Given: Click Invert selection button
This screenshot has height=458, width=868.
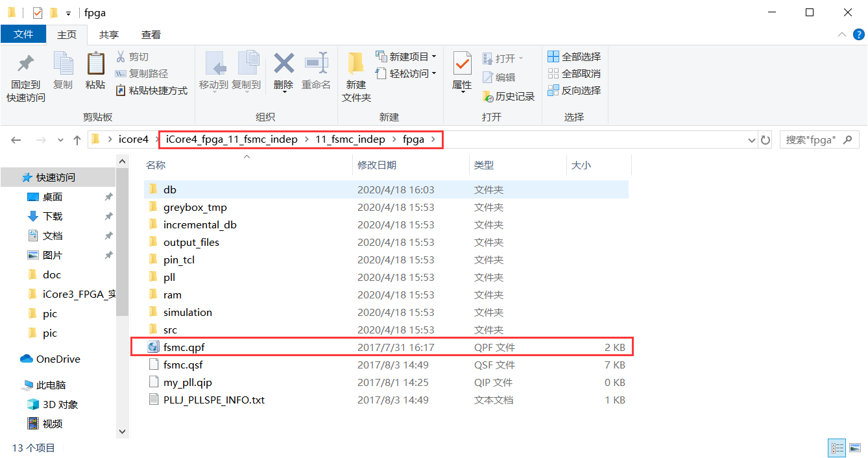Looking at the screenshot, I should pyautogui.click(x=574, y=91).
